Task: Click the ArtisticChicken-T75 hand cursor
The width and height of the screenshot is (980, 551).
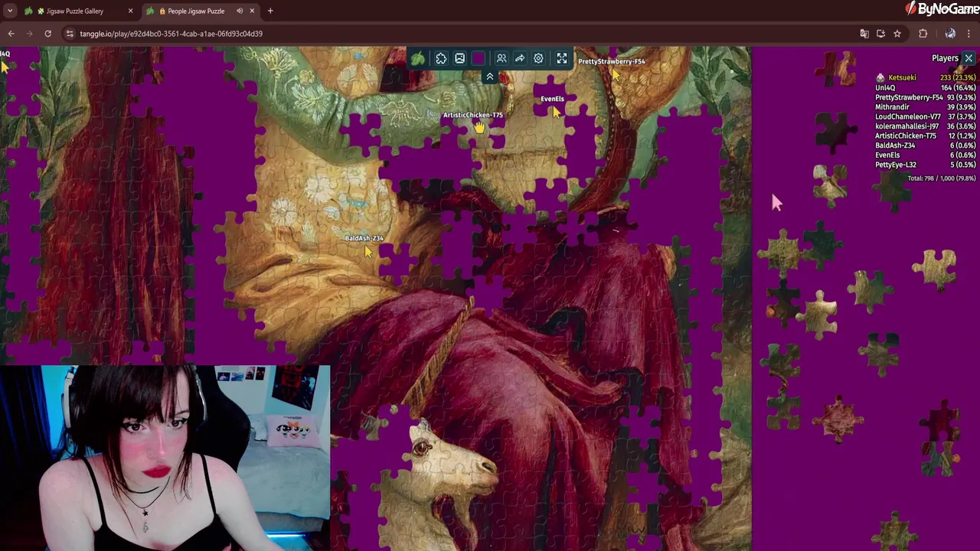Action: (479, 127)
